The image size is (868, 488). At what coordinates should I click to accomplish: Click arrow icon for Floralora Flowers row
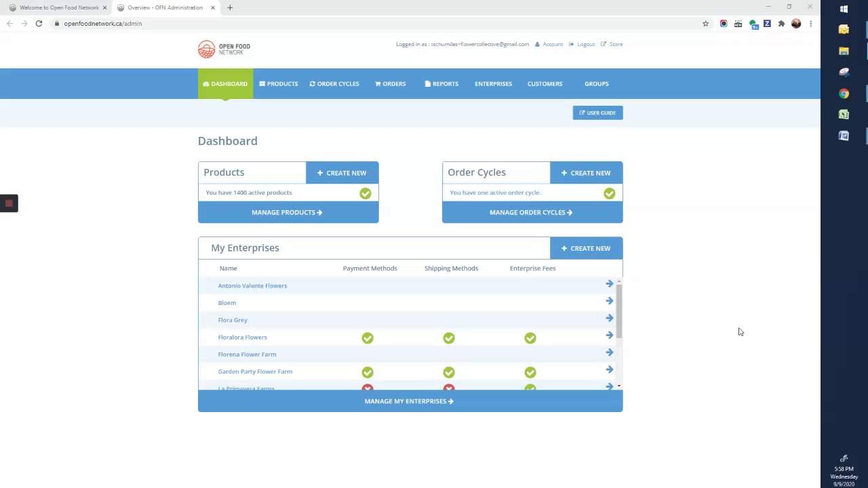click(x=609, y=335)
